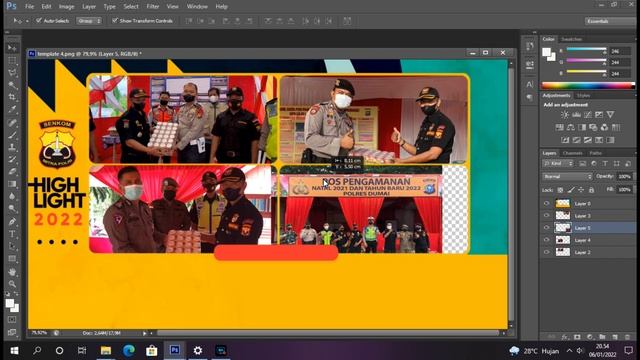Viewport: 640px width, 360px height.
Task: Select the Move tool in the tools panel
Action: click(12, 48)
